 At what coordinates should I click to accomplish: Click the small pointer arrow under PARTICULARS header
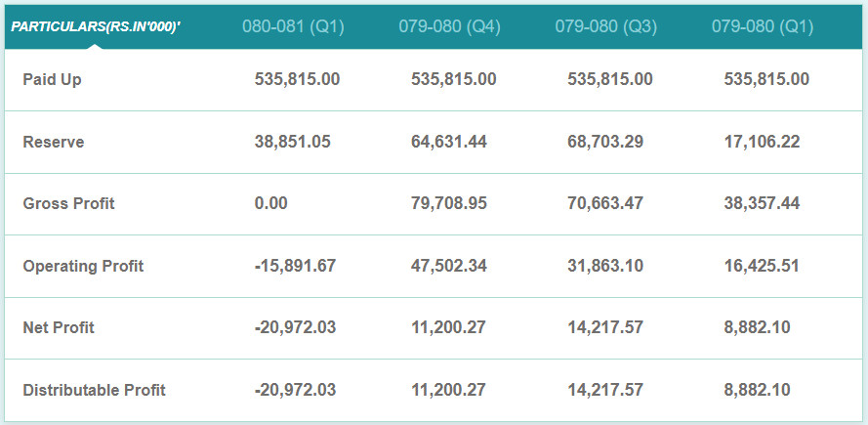point(95,47)
